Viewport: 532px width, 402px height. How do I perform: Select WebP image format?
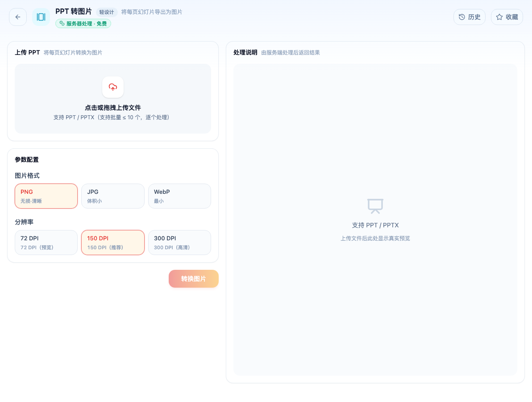pos(179,196)
